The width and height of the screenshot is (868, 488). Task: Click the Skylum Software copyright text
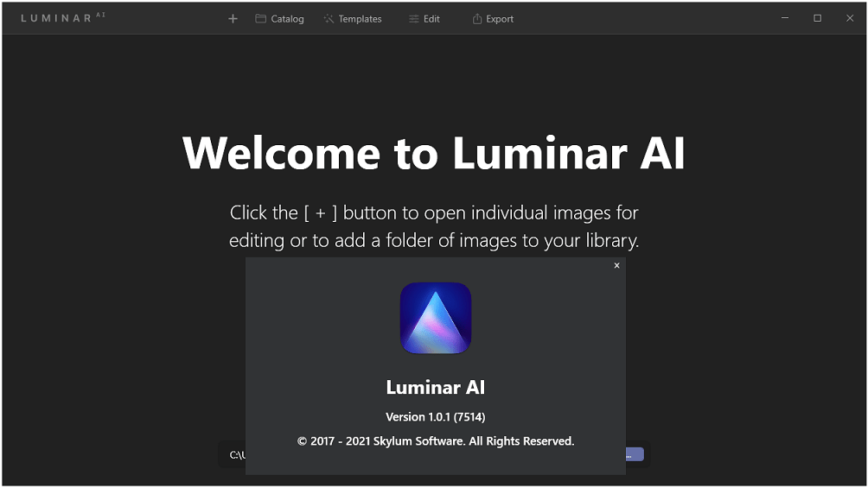(436, 441)
